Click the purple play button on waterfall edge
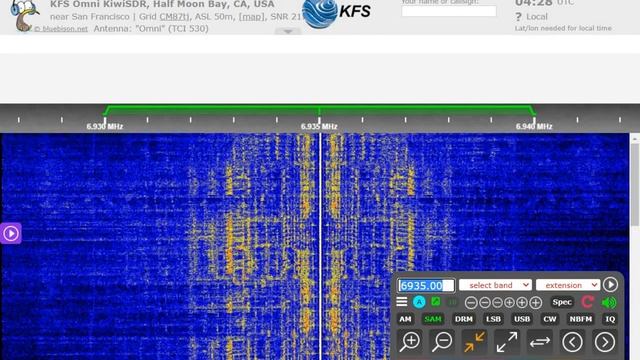640x360 pixels. coord(11,233)
